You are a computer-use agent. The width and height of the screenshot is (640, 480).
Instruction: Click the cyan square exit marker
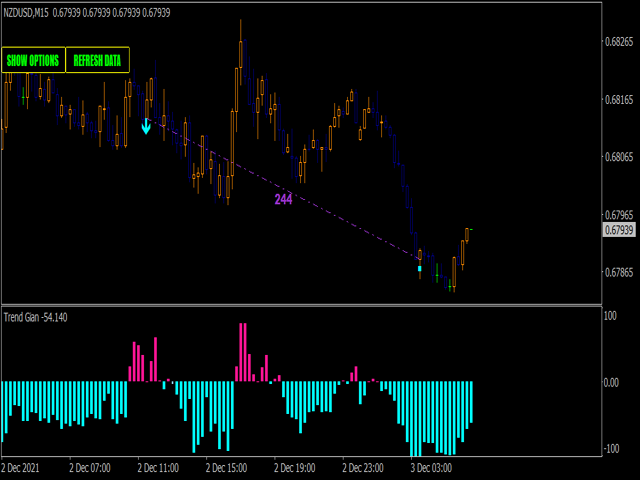coord(420,269)
